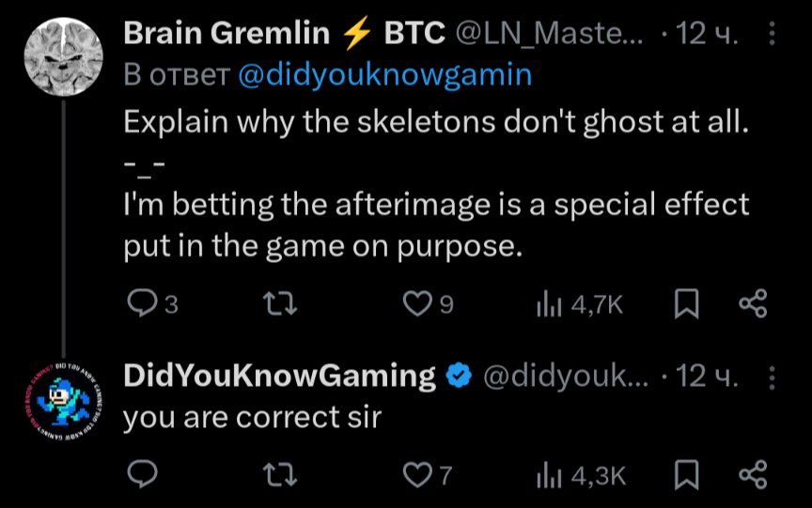Viewport: 812px width, 508px height.
Task: Reply to Brain Gremlin's tweet
Action: (141, 302)
